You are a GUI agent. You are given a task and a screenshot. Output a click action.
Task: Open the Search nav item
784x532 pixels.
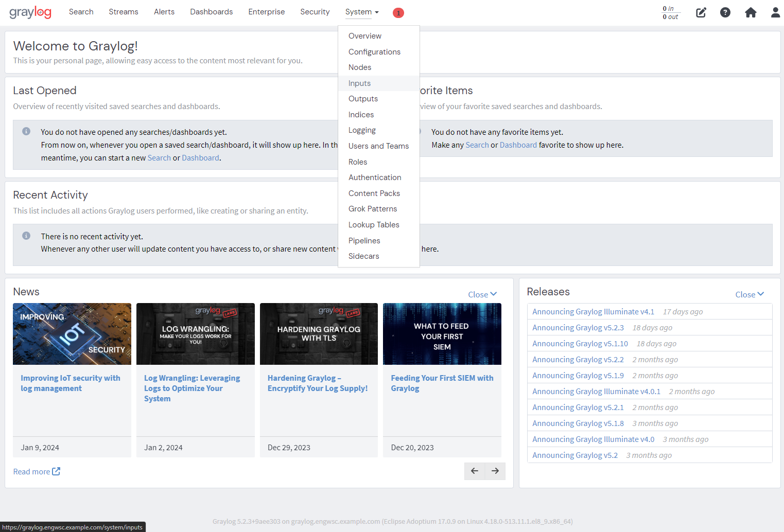(81, 12)
